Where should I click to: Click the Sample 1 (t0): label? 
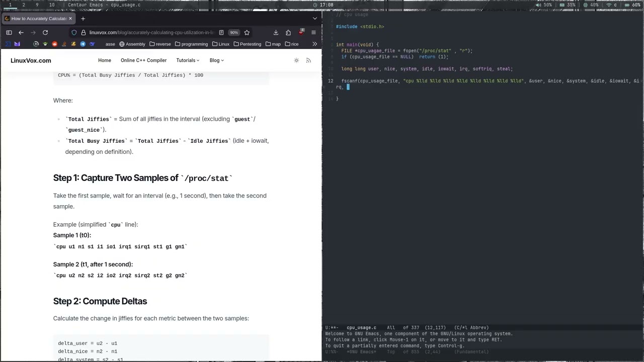(72, 235)
